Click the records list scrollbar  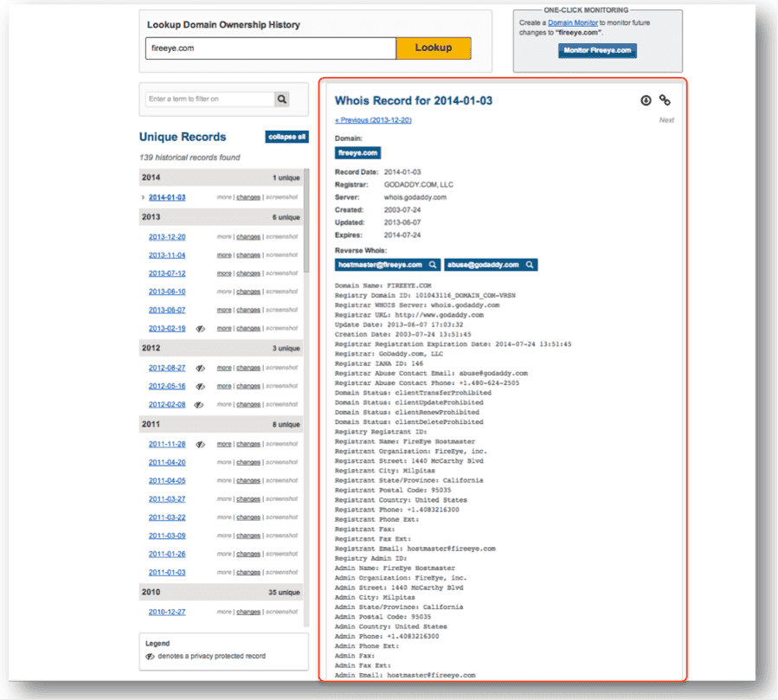coord(306,221)
